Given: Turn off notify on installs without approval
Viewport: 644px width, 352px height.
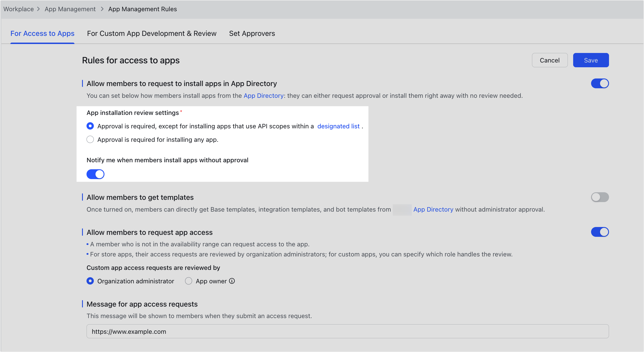Looking at the screenshot, I should pyautogui.click(x=95, y=174).
